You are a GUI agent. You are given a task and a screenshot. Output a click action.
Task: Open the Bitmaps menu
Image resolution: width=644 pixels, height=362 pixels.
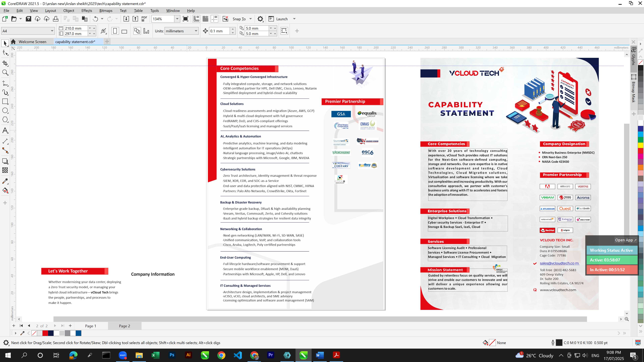(106, 11)
